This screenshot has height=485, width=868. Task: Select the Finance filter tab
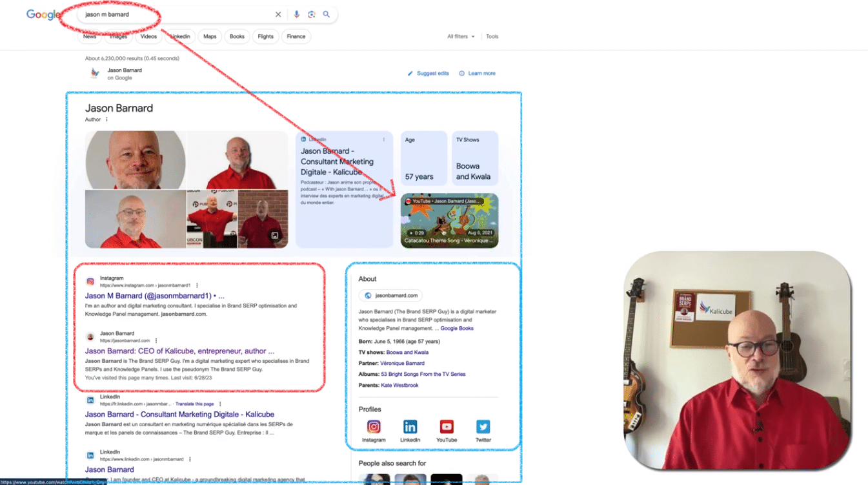296,37
